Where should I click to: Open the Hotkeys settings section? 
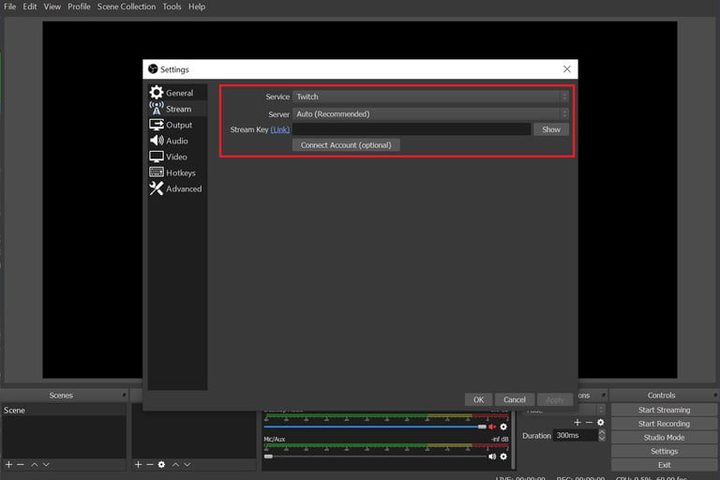coord(180,173)
